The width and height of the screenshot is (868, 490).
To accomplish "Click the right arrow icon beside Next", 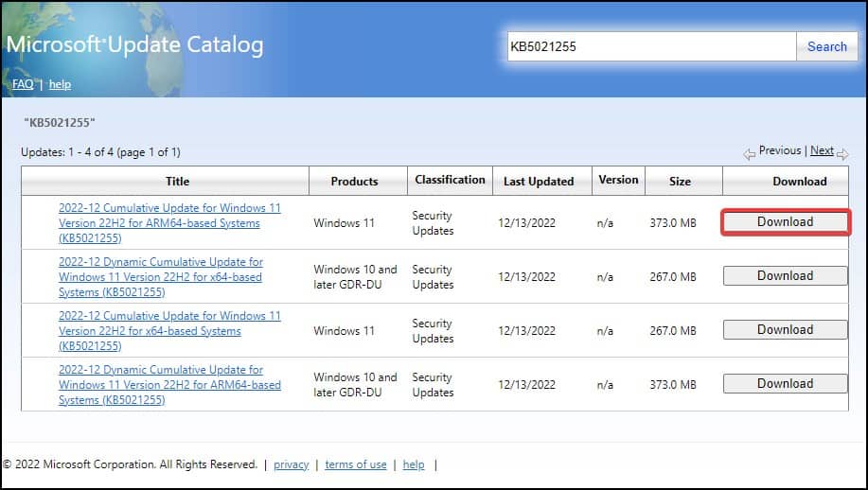I will click(842, 154).
